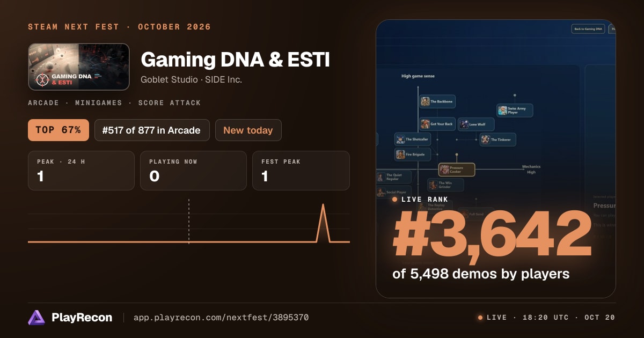Click The Quiet Regular node
Screen dimensions: 644x338
(394, 177)
